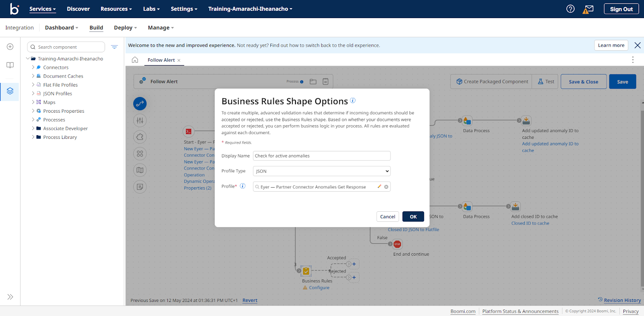Click the Business Rules shape on canvas
The image size is (644, 316).
pos(306,271)
